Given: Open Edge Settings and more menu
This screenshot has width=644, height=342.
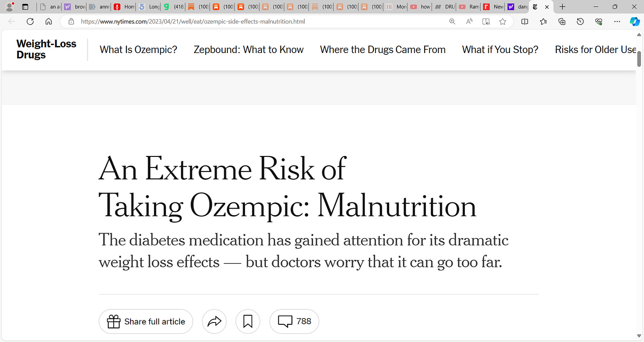Looking at the screenshot, I should [x=617, y=21].
